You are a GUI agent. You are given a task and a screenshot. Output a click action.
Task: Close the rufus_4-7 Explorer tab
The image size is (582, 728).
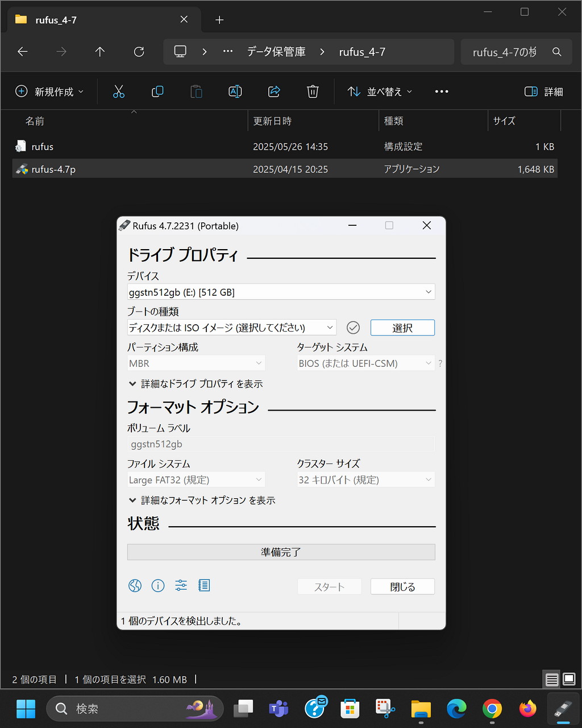[184, 20]
